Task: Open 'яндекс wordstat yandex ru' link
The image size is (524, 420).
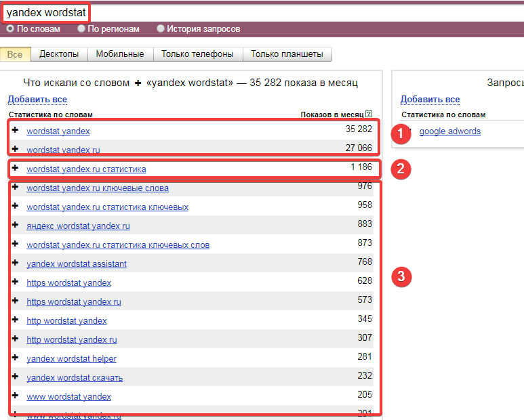Action: click(78, 226)
